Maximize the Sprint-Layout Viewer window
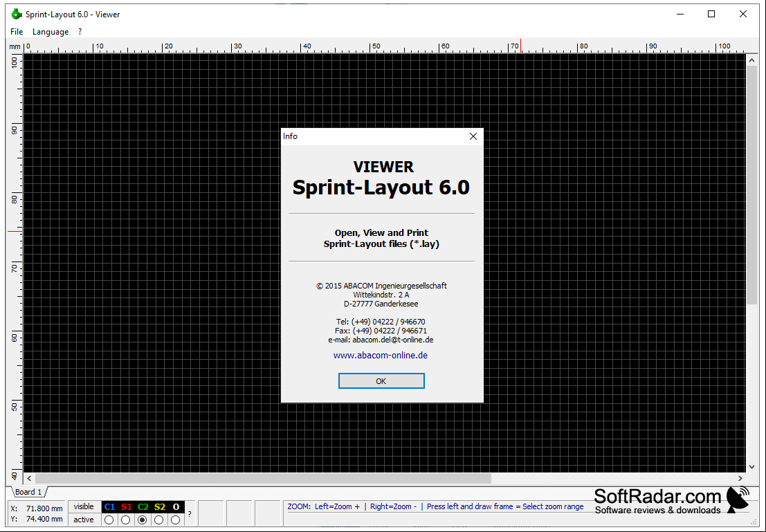 pos(711,14)
